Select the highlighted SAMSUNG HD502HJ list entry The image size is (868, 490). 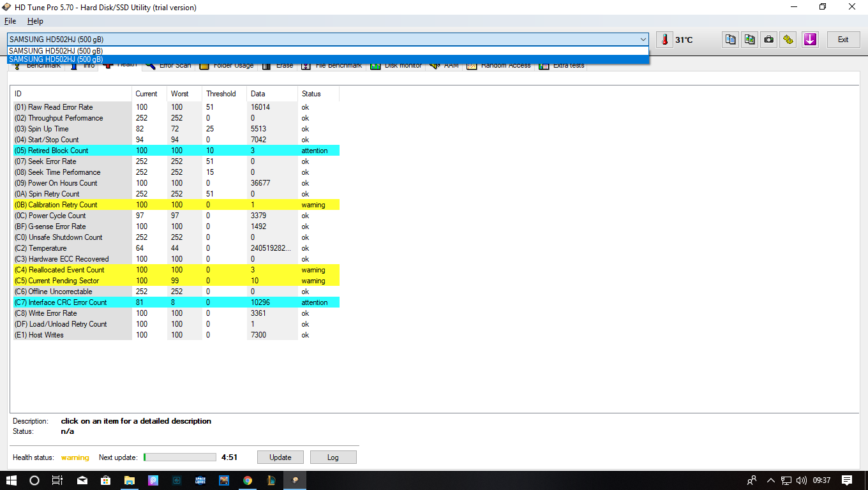[x=328, y=59]
